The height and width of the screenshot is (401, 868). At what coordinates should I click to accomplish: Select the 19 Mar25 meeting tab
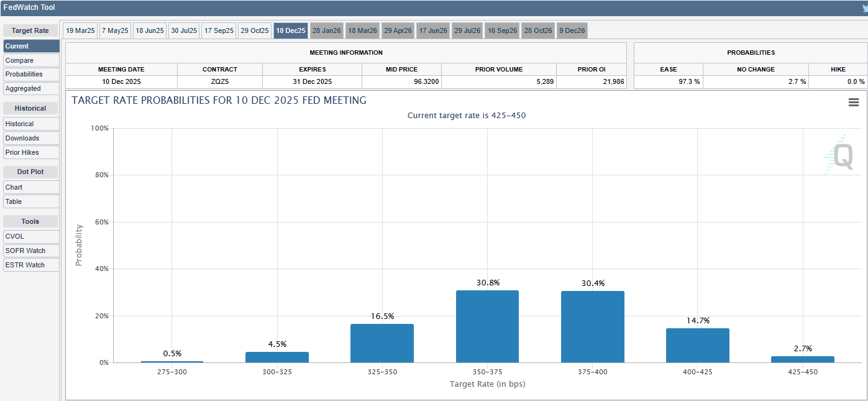(80, 30)
